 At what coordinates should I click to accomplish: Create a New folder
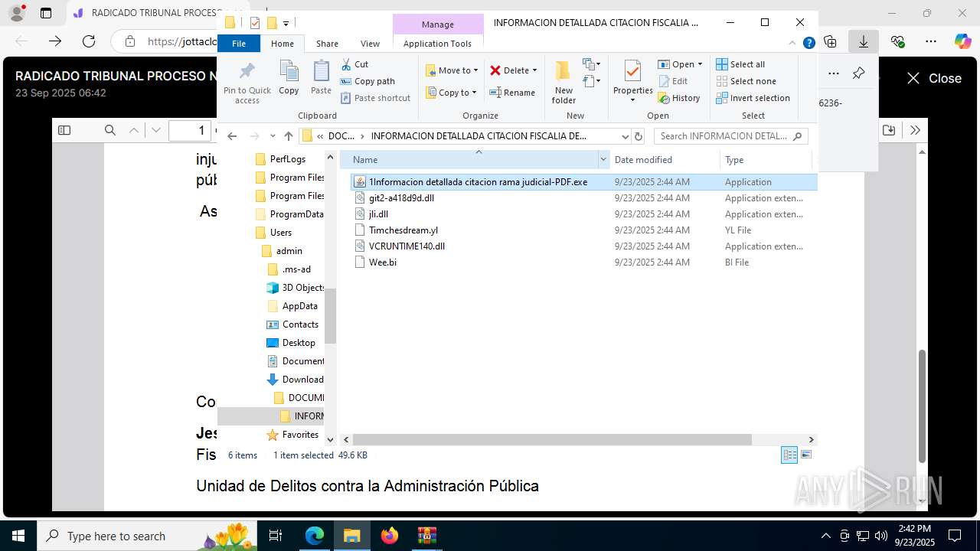563,83
